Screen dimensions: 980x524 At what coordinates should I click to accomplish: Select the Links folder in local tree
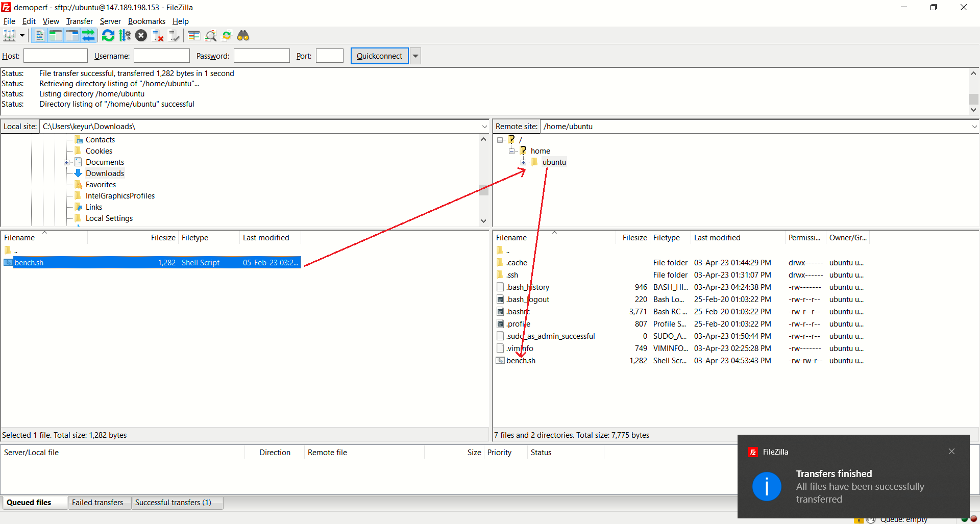pyautogui.click(x=94, y=207)
